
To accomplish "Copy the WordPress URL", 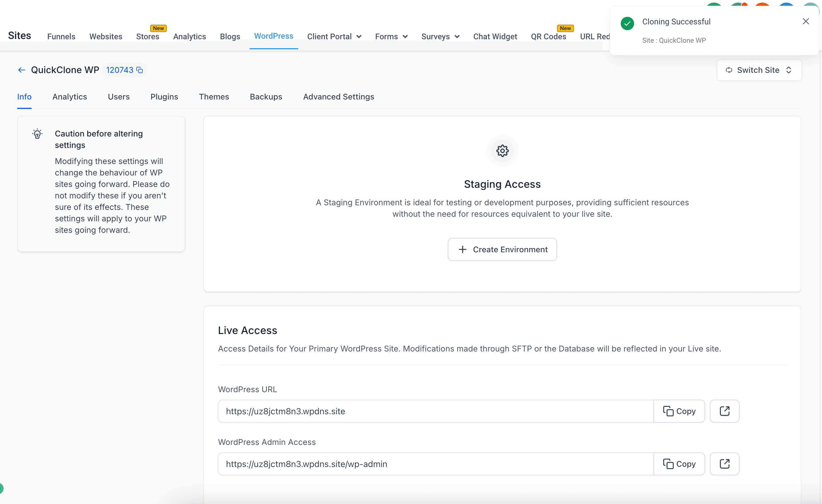I will point(679,411).
